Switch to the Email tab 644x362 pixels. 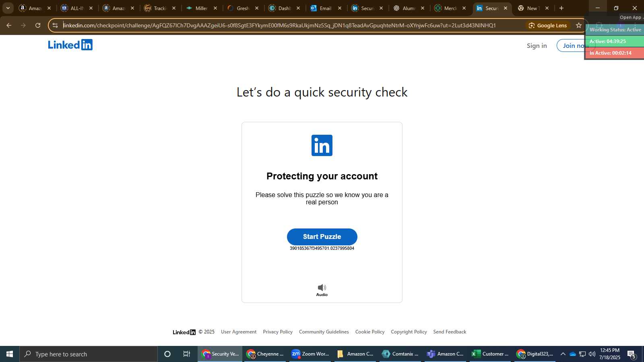click(x=326, y=8)
